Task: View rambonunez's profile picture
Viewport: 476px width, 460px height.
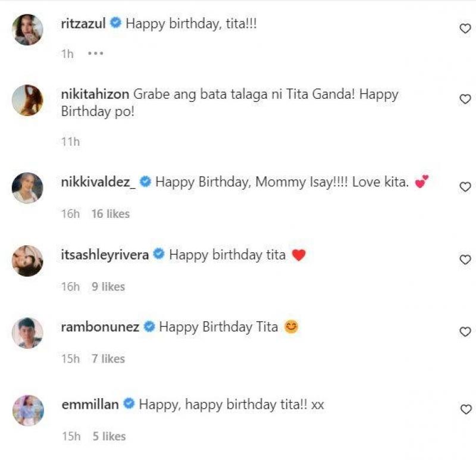Action: tap(27, 333)
